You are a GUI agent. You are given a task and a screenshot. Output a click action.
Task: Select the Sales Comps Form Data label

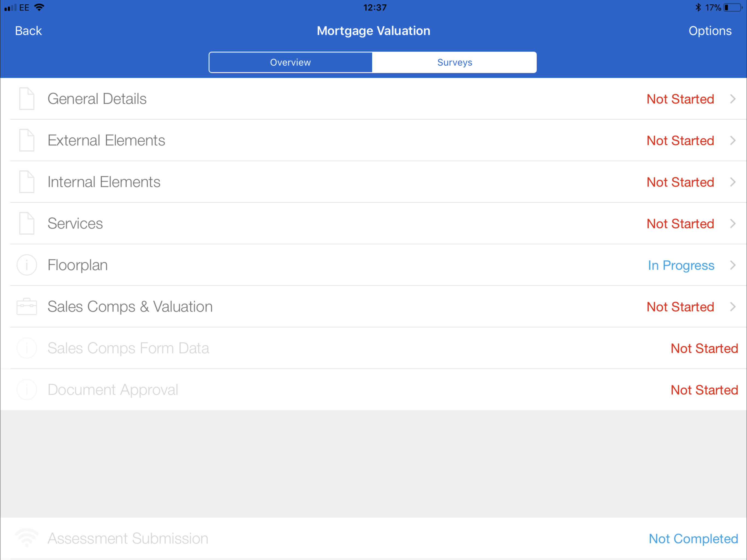tap(128, 349)
